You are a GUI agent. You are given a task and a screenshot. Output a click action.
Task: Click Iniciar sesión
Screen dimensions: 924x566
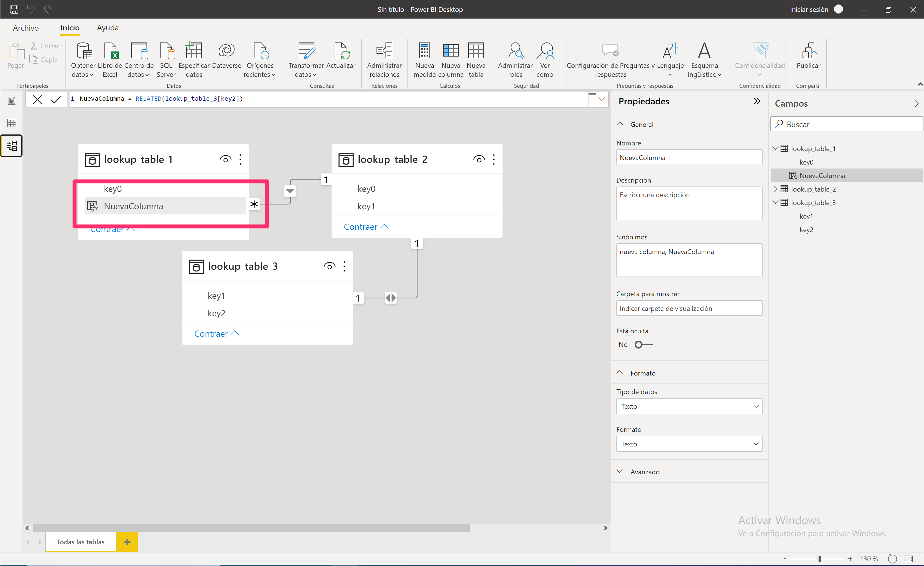tap(809, 9)
